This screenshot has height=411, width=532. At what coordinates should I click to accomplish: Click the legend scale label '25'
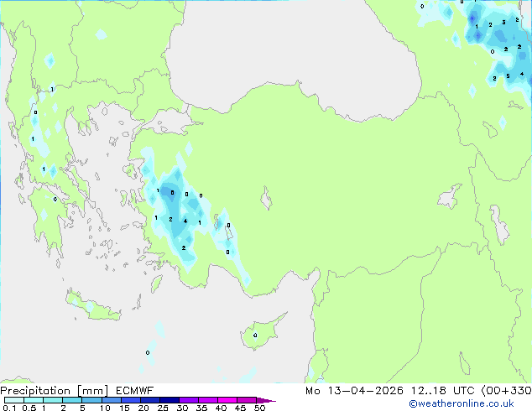(x=163, y=408)
